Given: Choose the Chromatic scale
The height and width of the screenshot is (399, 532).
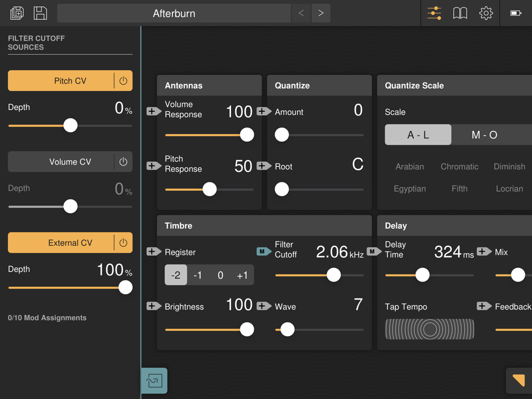Looking at the screenshot, I should 460,167.
